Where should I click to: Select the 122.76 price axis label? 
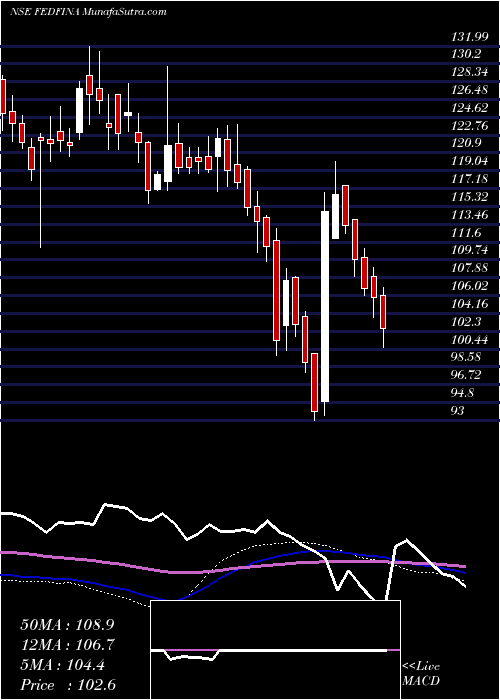tap(471, 126)
